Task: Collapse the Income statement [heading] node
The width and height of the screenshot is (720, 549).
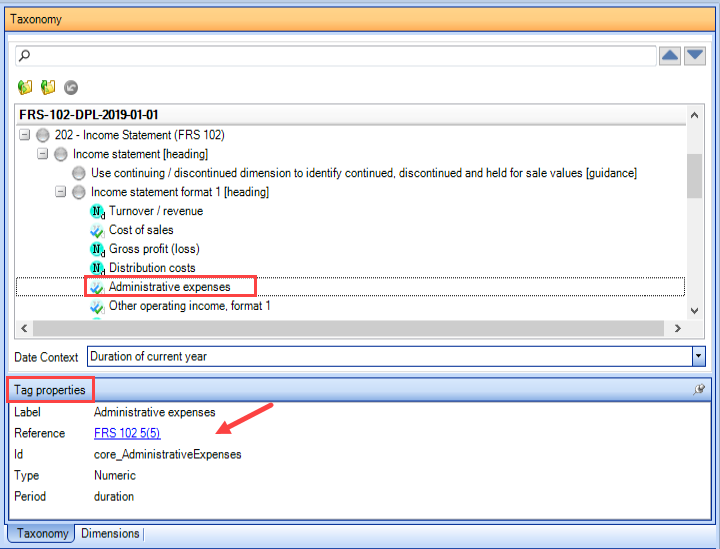Action: [x=42, y=154]
